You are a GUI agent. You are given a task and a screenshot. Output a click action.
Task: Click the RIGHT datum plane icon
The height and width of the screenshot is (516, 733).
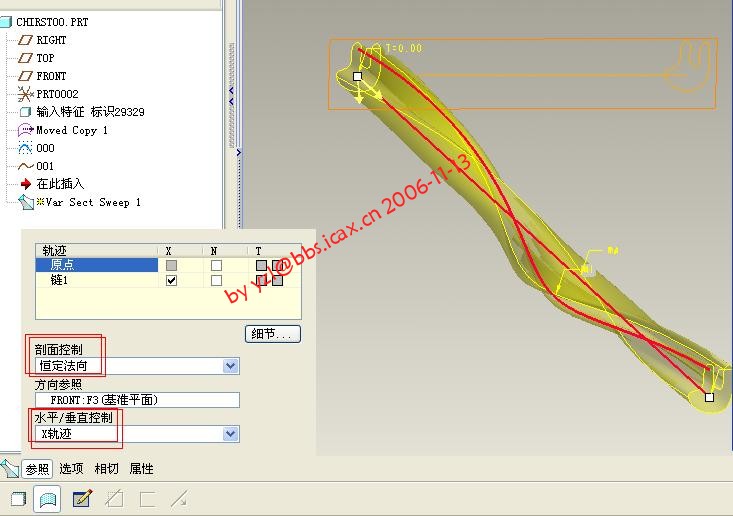tap(25, 40)
